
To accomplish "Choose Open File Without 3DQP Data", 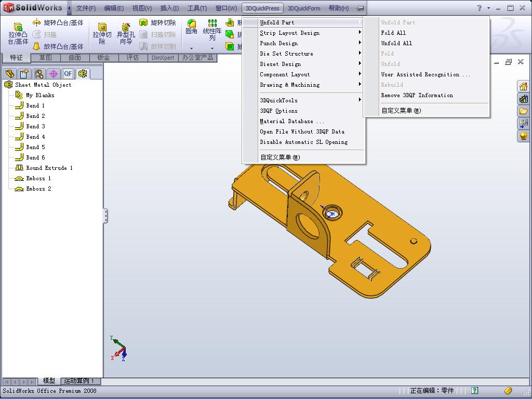I will click(x=303, y=131).
